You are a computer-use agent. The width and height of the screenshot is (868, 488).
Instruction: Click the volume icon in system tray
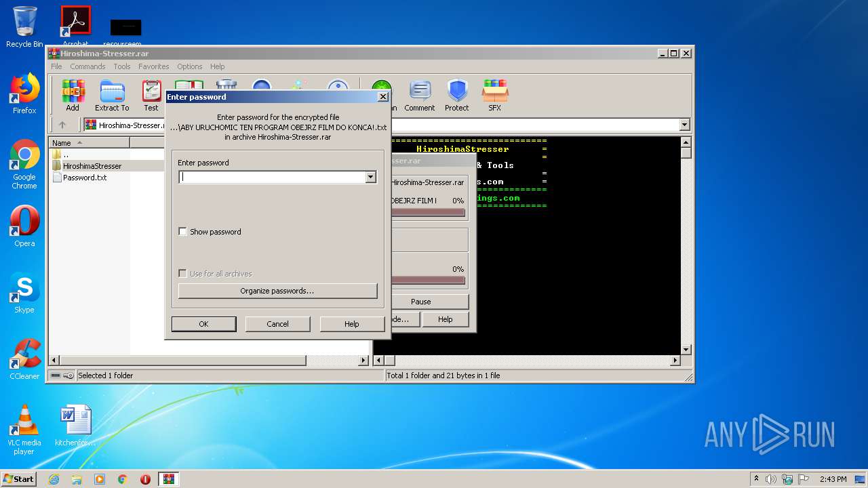point(771,479)
